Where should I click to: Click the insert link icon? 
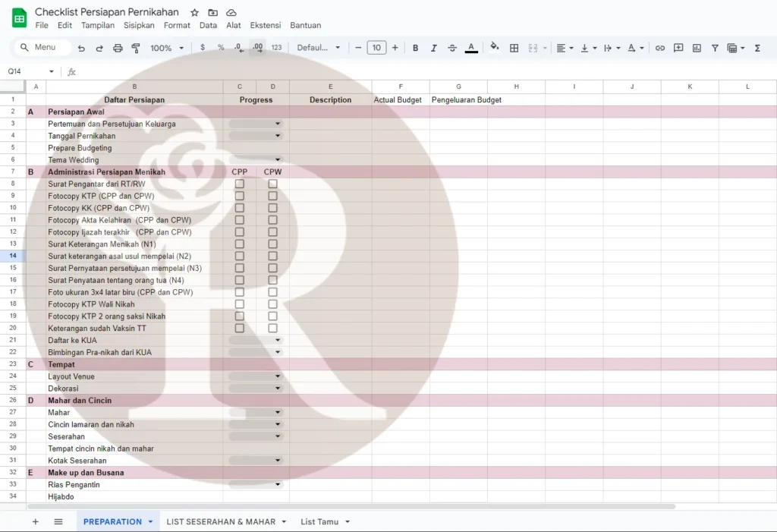pos(659,47)
